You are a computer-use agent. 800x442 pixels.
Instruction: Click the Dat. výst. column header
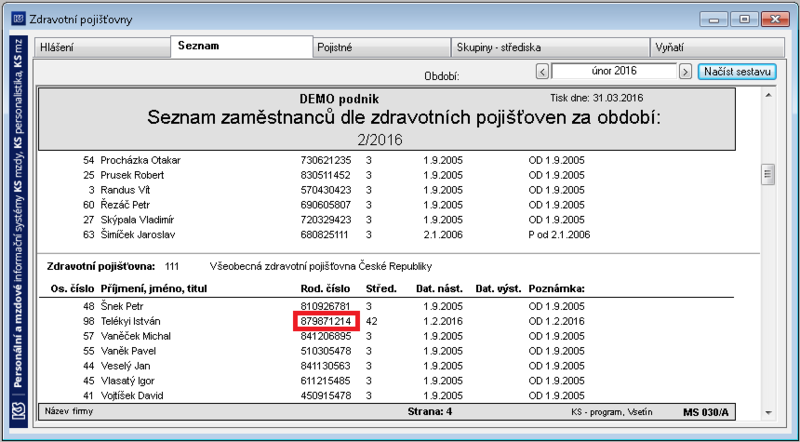point(498,289)
